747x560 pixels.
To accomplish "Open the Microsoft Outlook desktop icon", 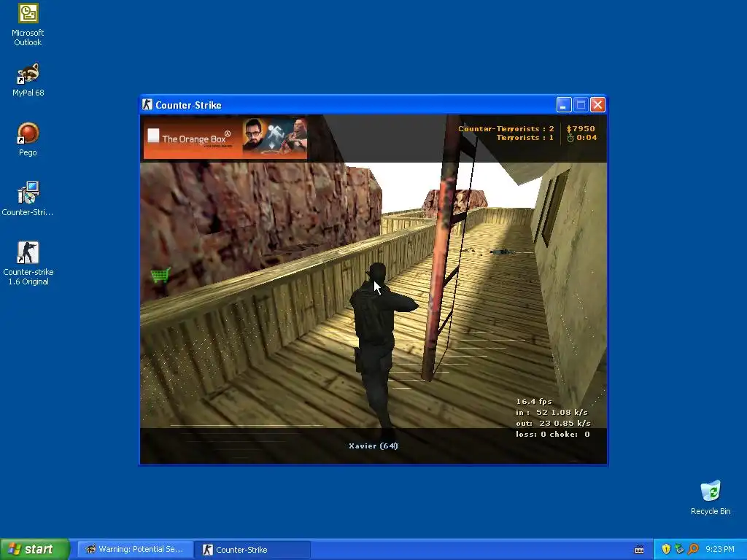I will click(28, 25).
